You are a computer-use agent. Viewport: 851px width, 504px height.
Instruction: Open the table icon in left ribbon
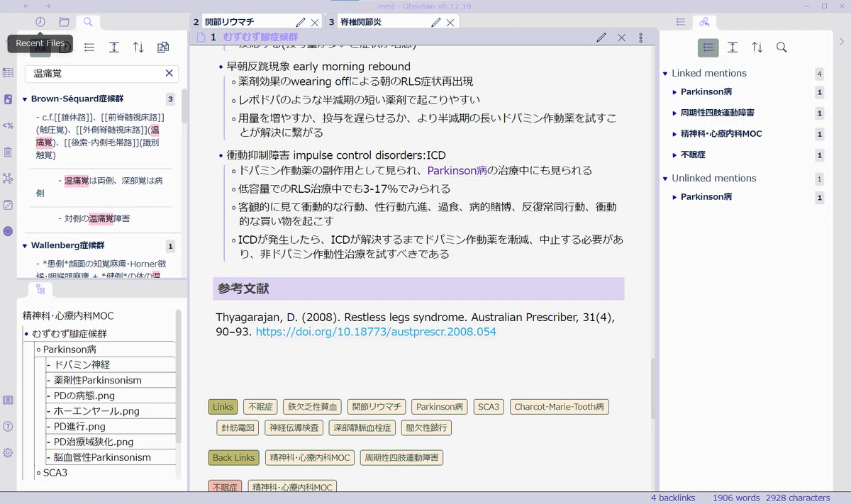[8, 72]
